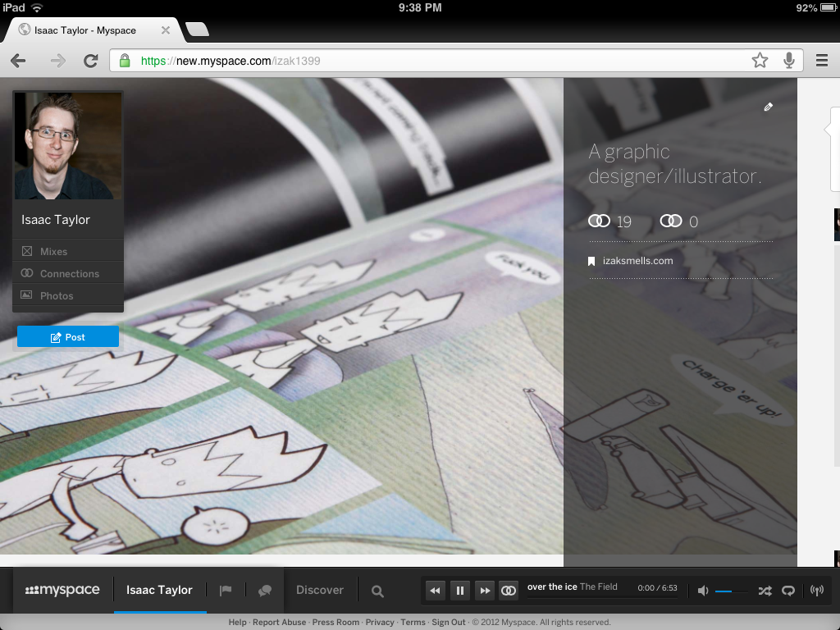840x630 pixels.
Task: Click profile bio A graphic designer/illustrator
Action: coord(674,164)
